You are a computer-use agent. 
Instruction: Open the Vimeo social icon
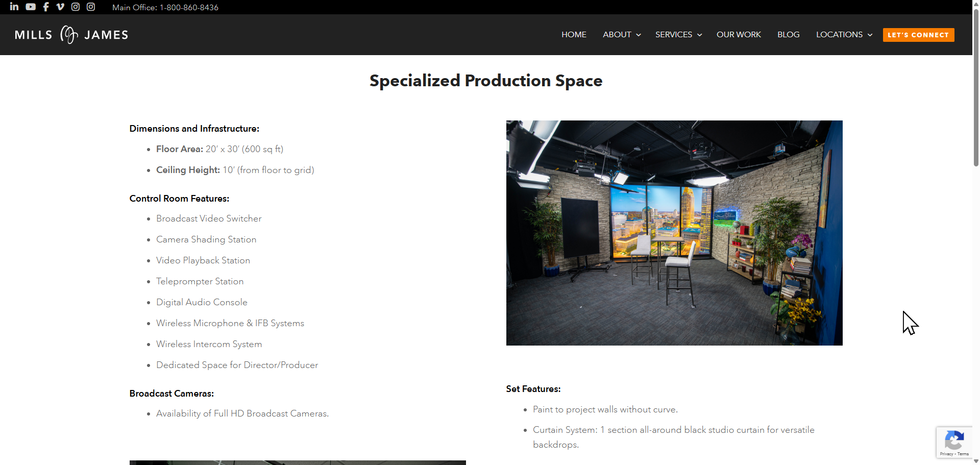pos(60,7)
